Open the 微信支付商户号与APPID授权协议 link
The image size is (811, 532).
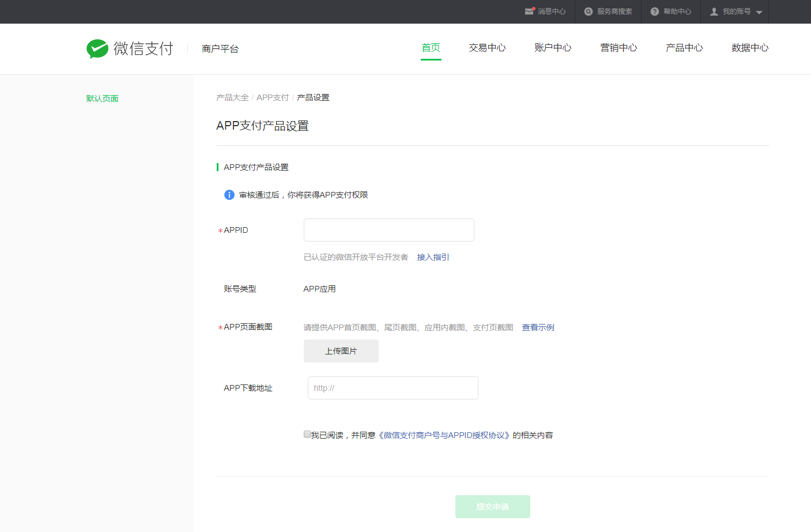point(444,435)
